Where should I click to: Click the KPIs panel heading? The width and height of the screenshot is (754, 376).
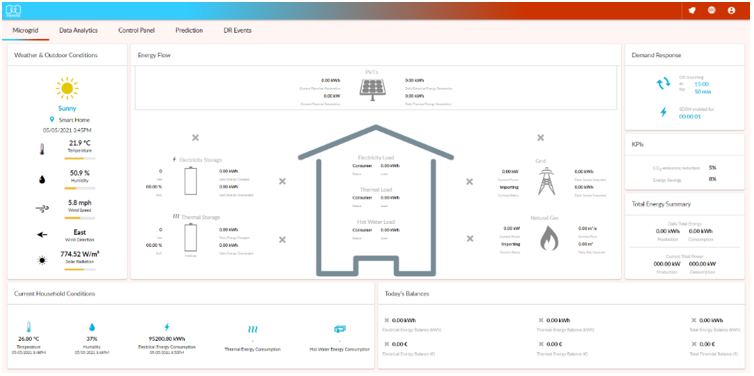pos(638,144)
